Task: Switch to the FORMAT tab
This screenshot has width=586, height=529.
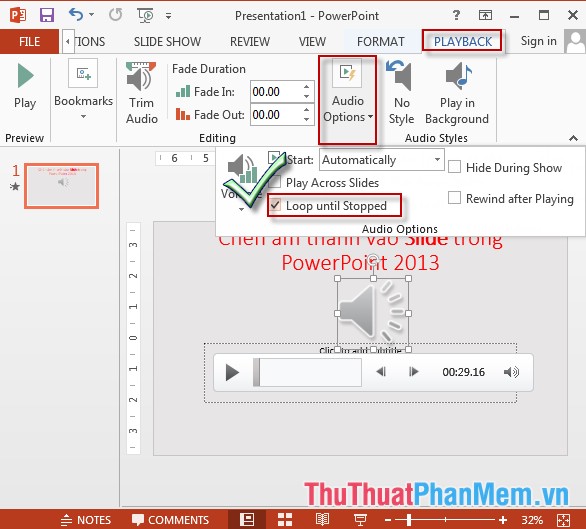Action: pos(380,41)
